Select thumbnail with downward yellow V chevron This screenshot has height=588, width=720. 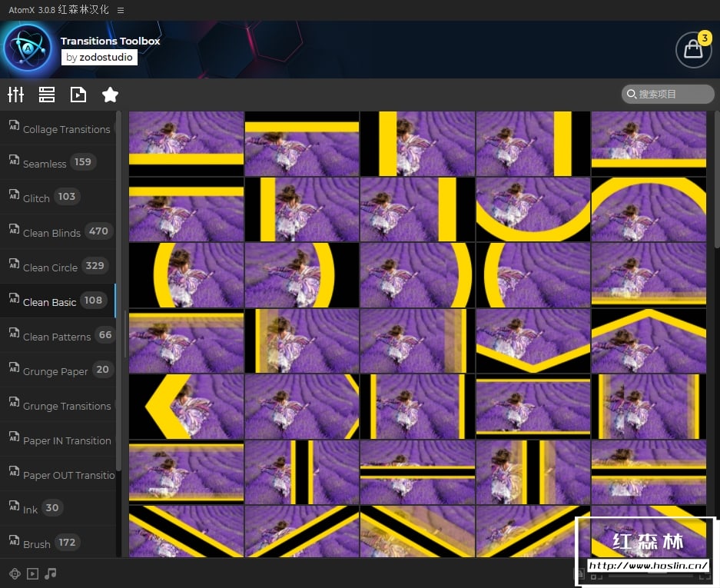533,341
